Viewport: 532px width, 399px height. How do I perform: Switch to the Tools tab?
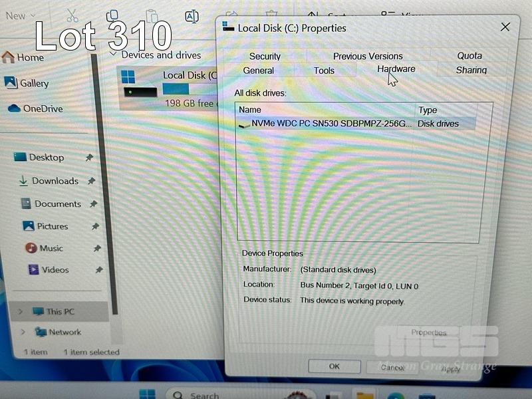324,70
